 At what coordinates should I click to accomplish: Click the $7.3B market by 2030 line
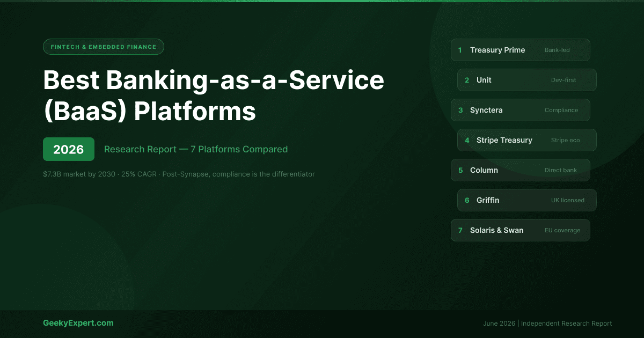[x=179, y=174]
